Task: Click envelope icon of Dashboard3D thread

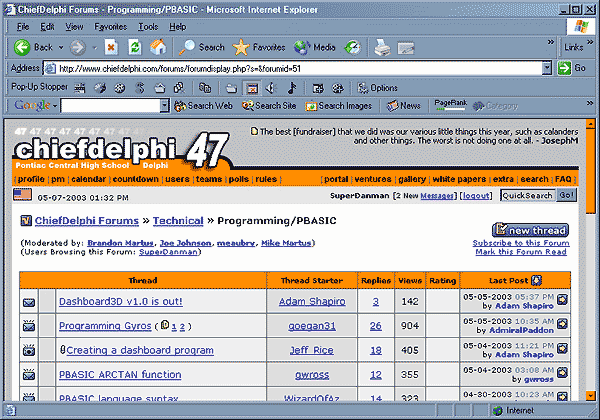Action: [29, 302]
